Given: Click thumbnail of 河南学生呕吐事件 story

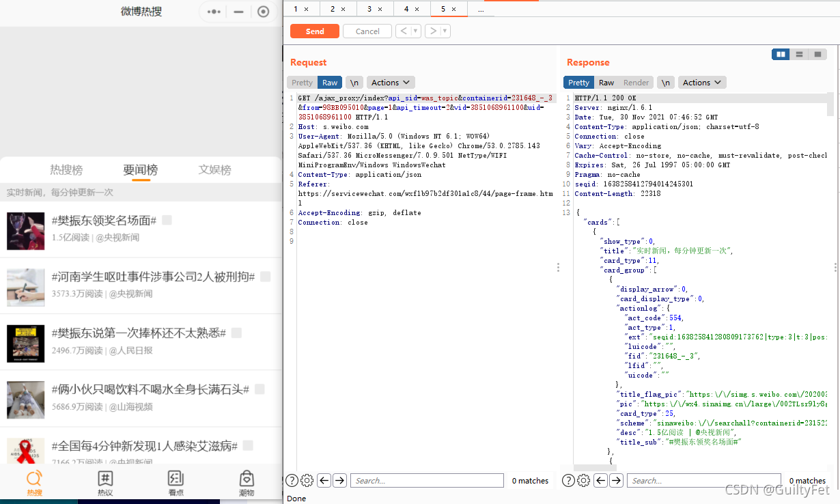Looking at the screenshot, I should click(26, 287).
